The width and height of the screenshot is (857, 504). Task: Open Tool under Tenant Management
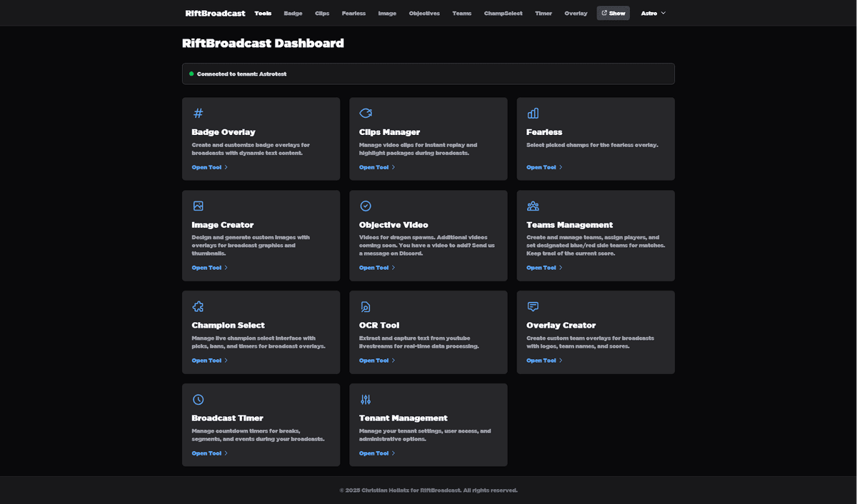(x=374, y=453)
